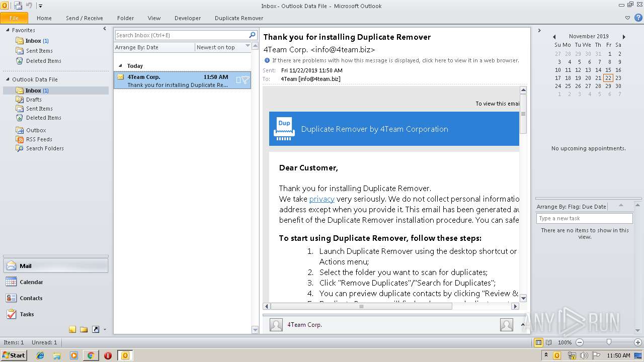Go to next month in calendar

[624, 37]
